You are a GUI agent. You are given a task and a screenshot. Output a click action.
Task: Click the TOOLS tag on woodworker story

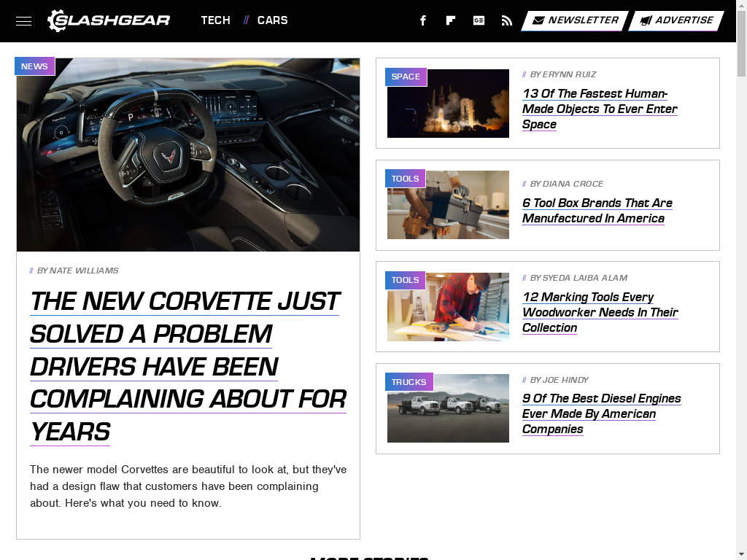pyautogui.click(x=405, y=280)
